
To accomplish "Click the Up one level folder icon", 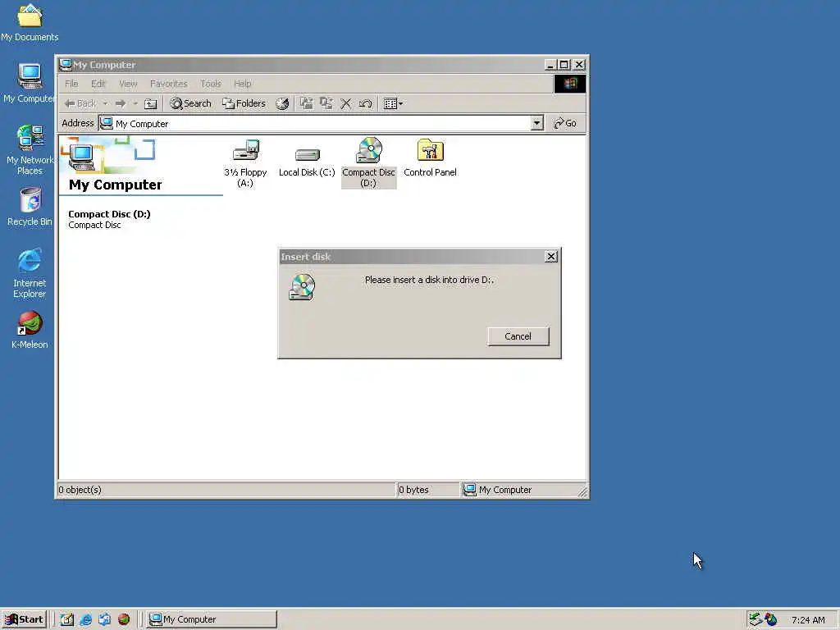I will point(151,103).
